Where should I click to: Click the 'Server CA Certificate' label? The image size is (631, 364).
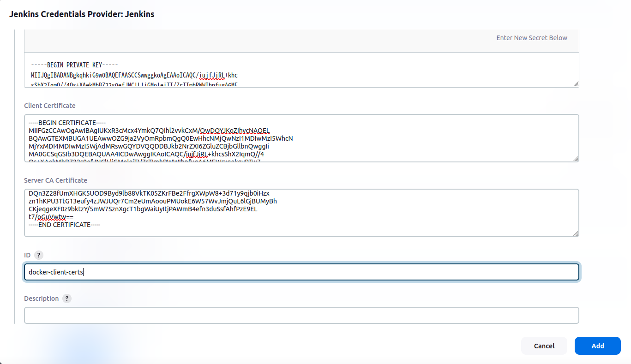[x=55, y=180]
